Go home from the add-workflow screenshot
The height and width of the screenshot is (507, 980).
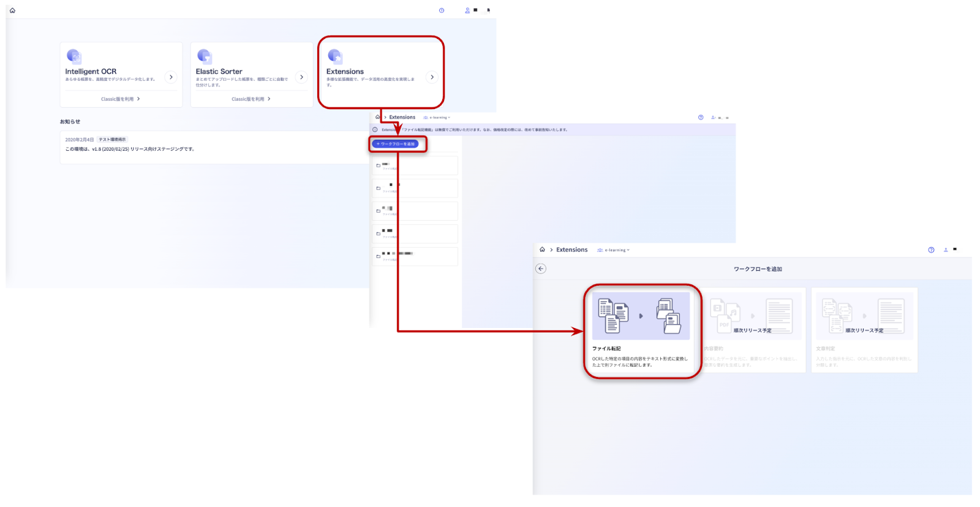pos(542,250)
